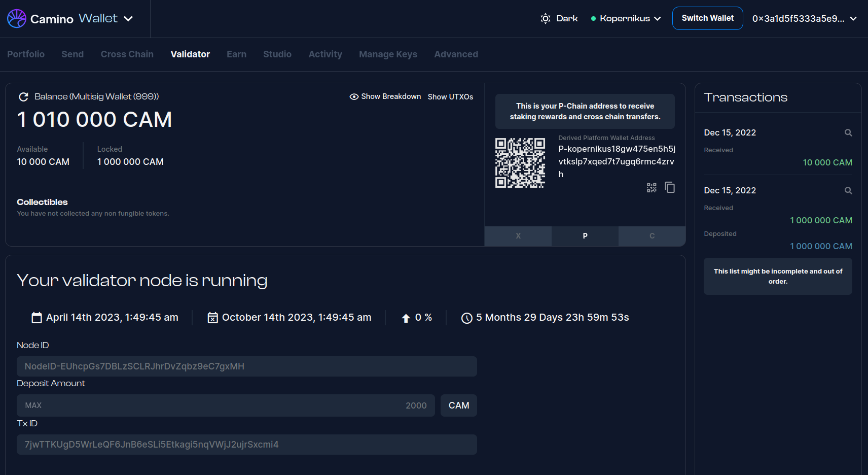868x475 pixels.
Task: Expand the wallet address account dropdown
Action: pos(804,19)
